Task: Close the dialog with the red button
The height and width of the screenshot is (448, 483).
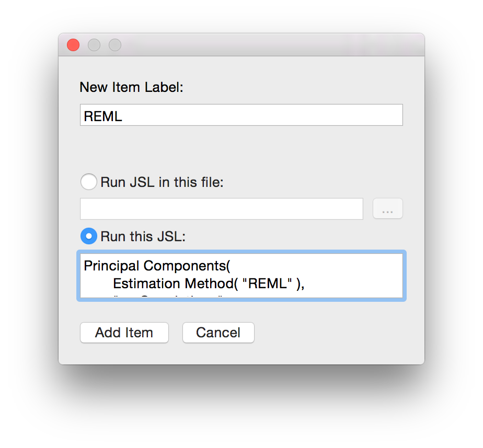Action: pos(73,45)
